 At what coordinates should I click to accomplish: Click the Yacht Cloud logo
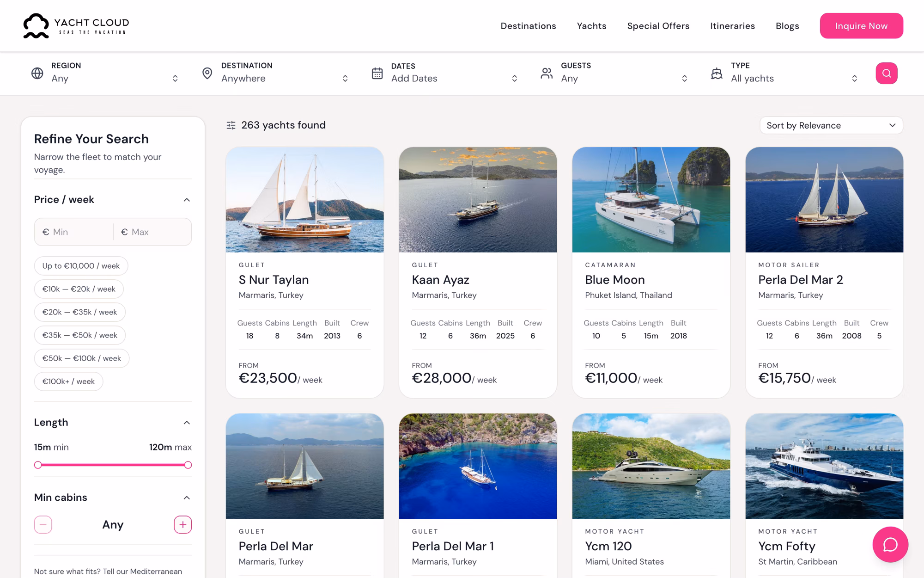(76, 26)
